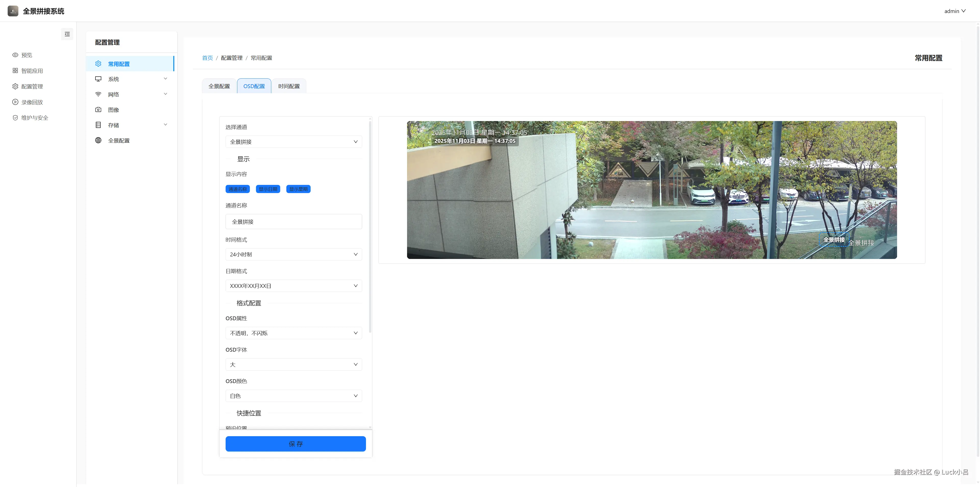
Task: Go to 首页 breadcrumb link
Action: click(x=207, y=58)
